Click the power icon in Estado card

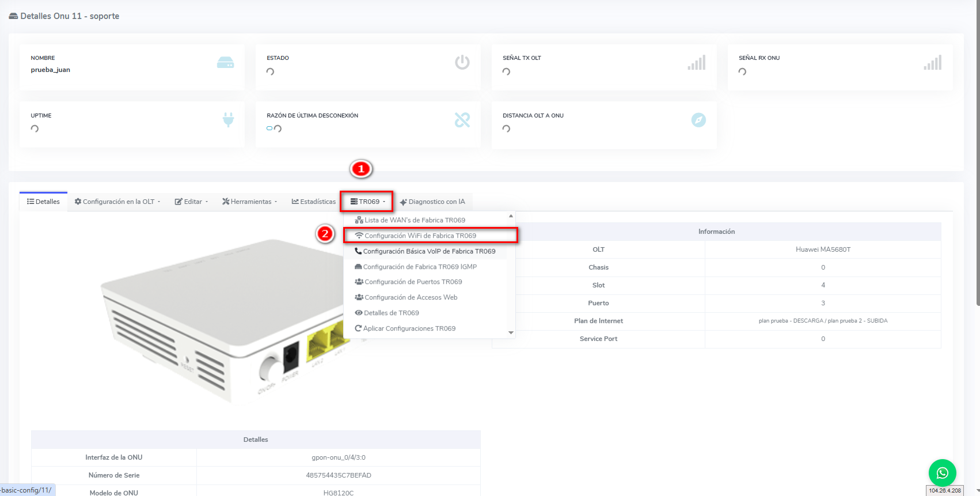(462, 62)
